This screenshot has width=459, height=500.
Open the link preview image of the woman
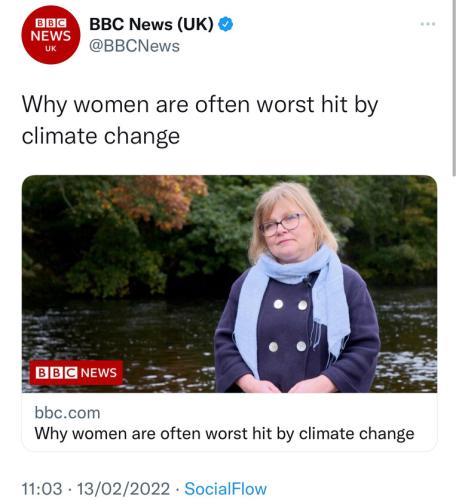[229, 284]
